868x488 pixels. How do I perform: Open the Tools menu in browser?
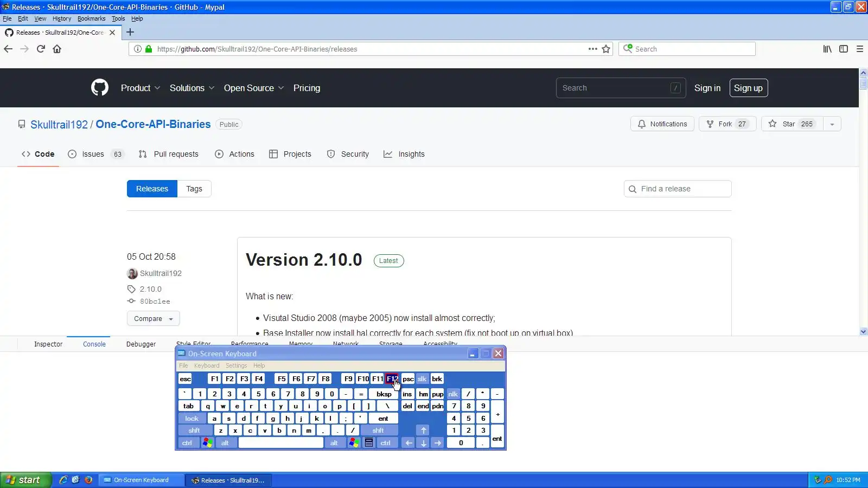coord(118,18)
